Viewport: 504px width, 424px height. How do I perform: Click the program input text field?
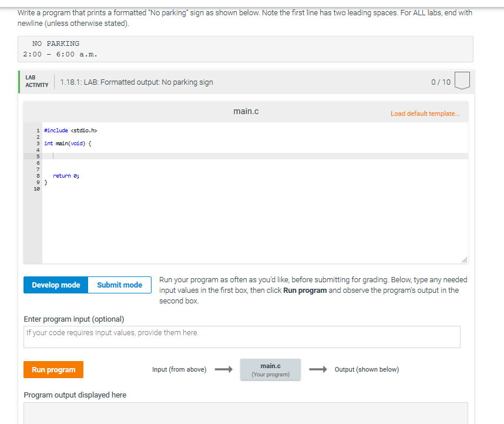(241, 336)
